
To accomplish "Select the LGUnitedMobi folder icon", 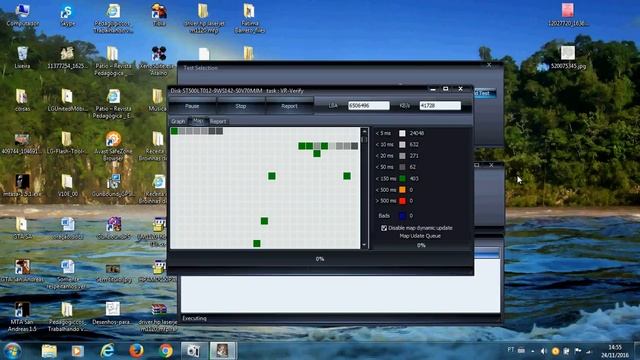I will click(67, 100).
